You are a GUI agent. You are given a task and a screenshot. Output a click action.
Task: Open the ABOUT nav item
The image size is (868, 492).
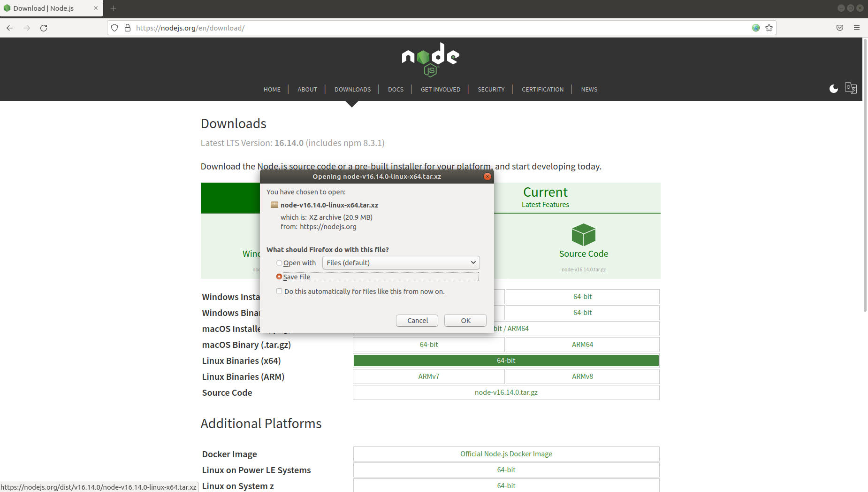tap(307, 89)
